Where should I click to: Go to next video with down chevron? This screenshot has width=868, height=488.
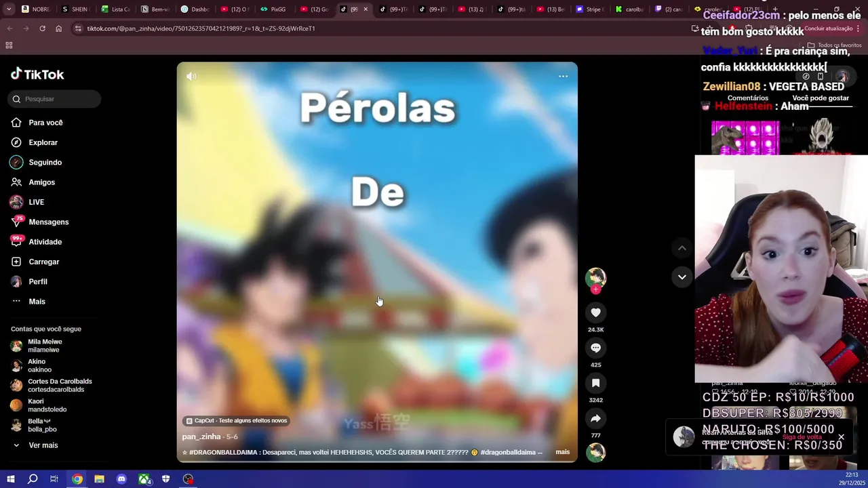tap(682, 277)
